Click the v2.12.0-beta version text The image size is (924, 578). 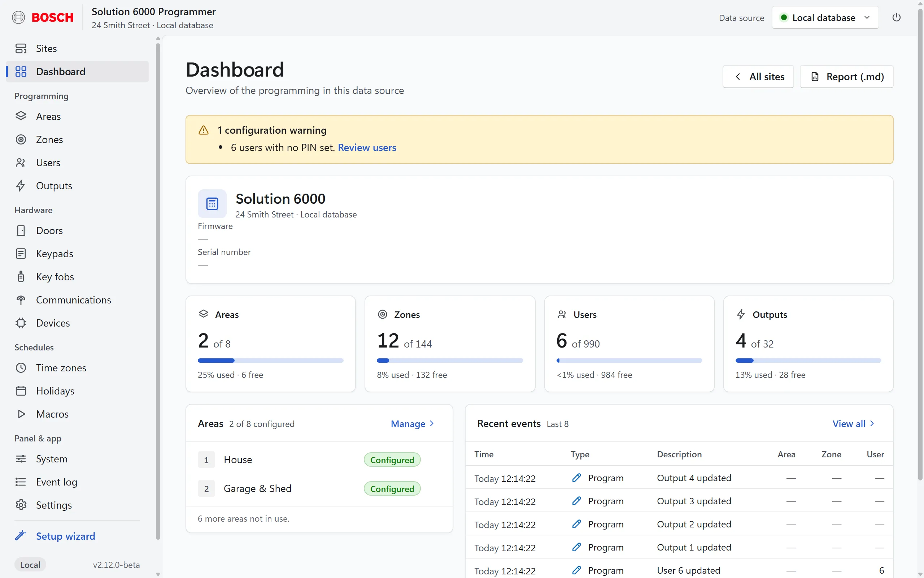(x=116, y=565)
